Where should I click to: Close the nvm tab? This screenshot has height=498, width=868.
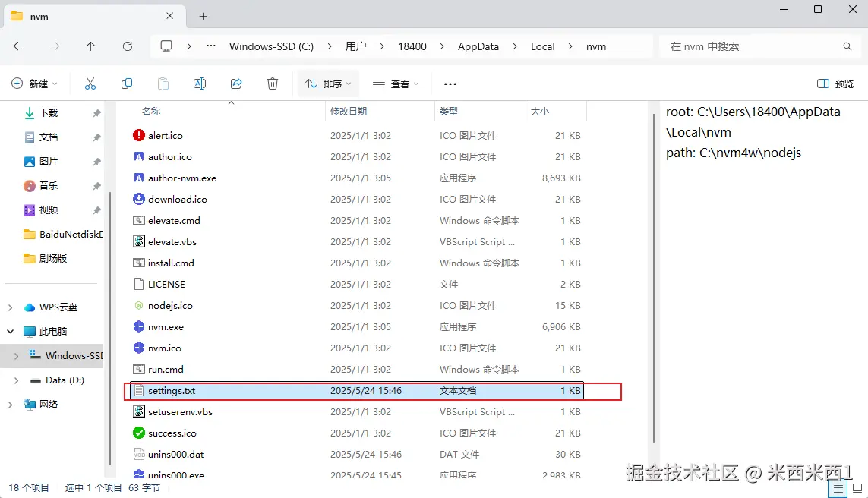(170, 16)
